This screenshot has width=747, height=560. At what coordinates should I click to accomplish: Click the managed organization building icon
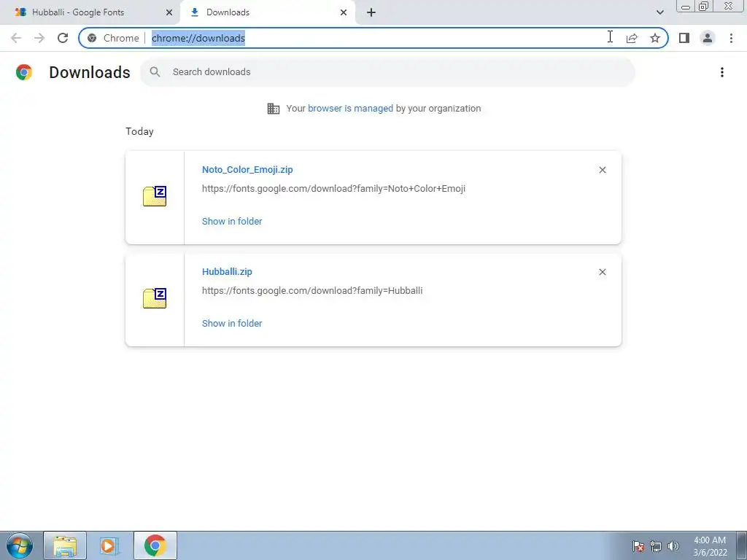coord(274,109)
